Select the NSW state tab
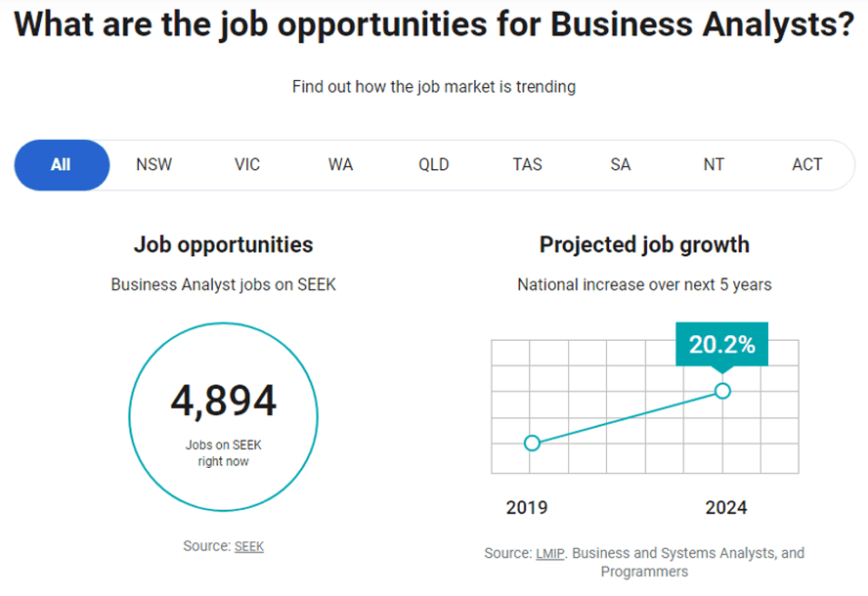Screen dimensions: 868x596 click(153, 164)
